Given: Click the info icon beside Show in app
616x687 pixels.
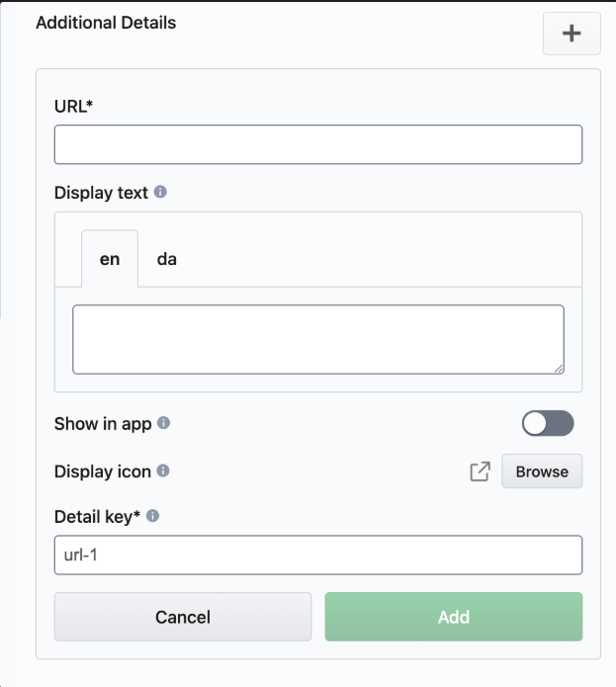Looking at the screenshot, I should click(164, 423).
